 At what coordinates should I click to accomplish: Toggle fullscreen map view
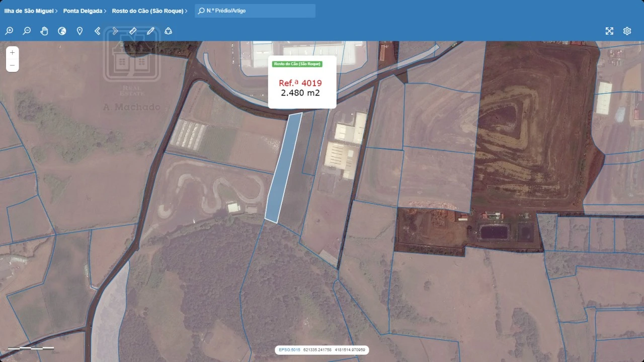609,31
